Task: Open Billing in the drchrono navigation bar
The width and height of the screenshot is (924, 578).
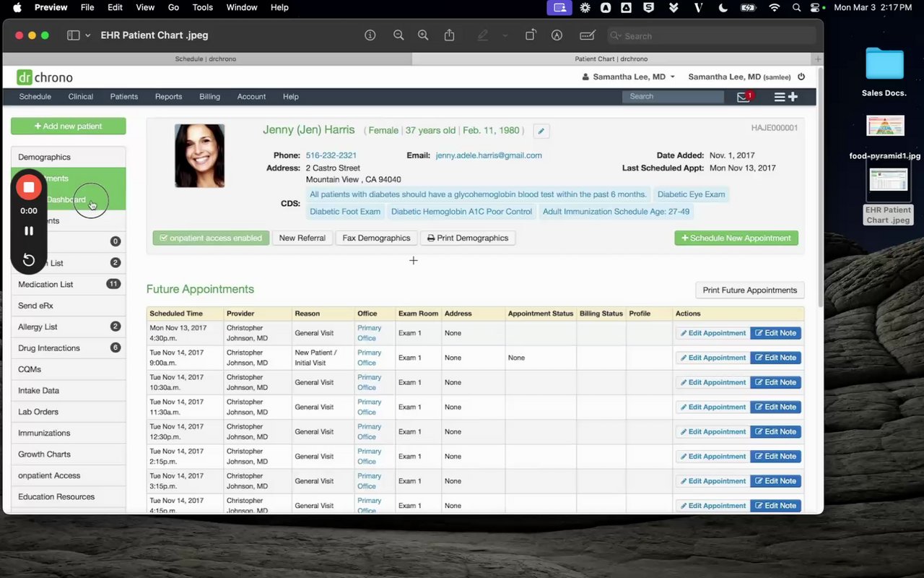Action: [x=209, y=97]
